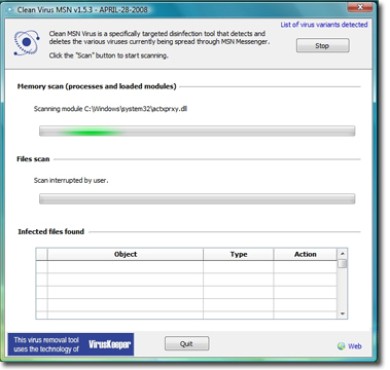Screen dimensions: 390x370
Task: Open the List of virus variants detected link
Action: (324, 25)
